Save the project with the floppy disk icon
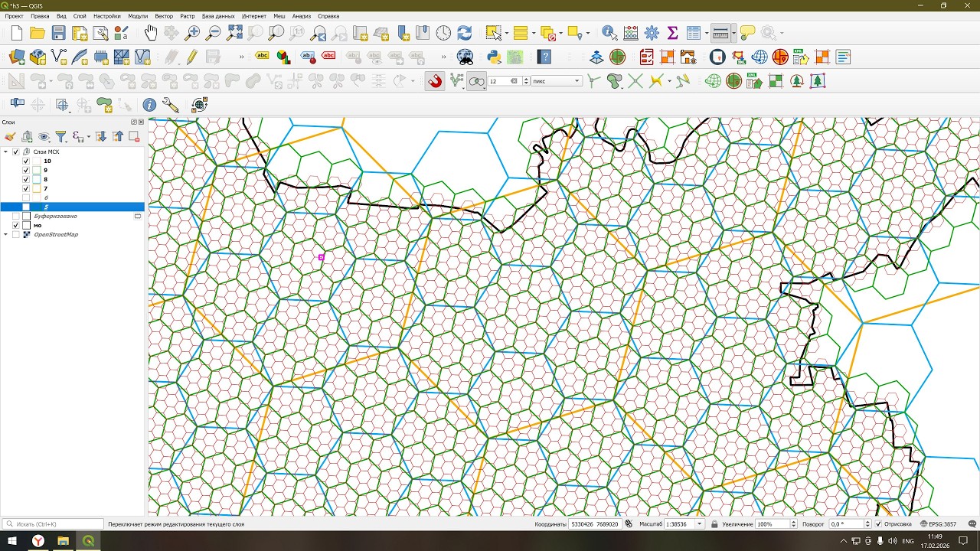This screenshot has width=980, height=551. pos(58,33)
